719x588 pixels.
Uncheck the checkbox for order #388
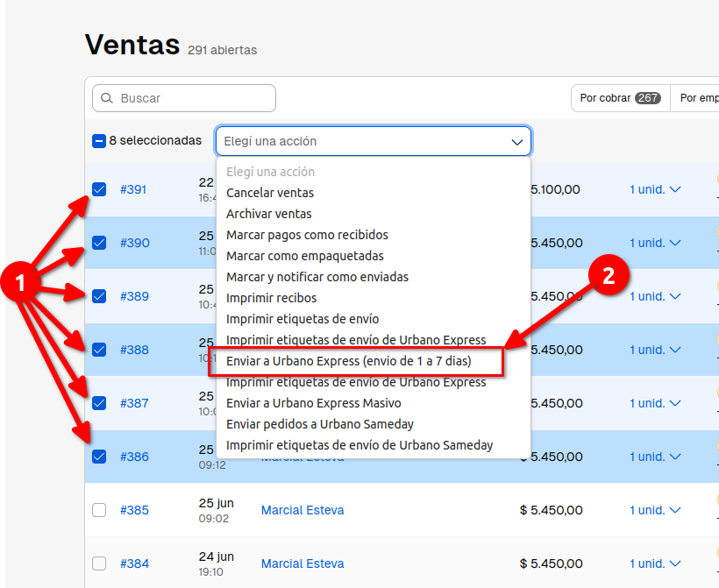click(x=99, y=350)
